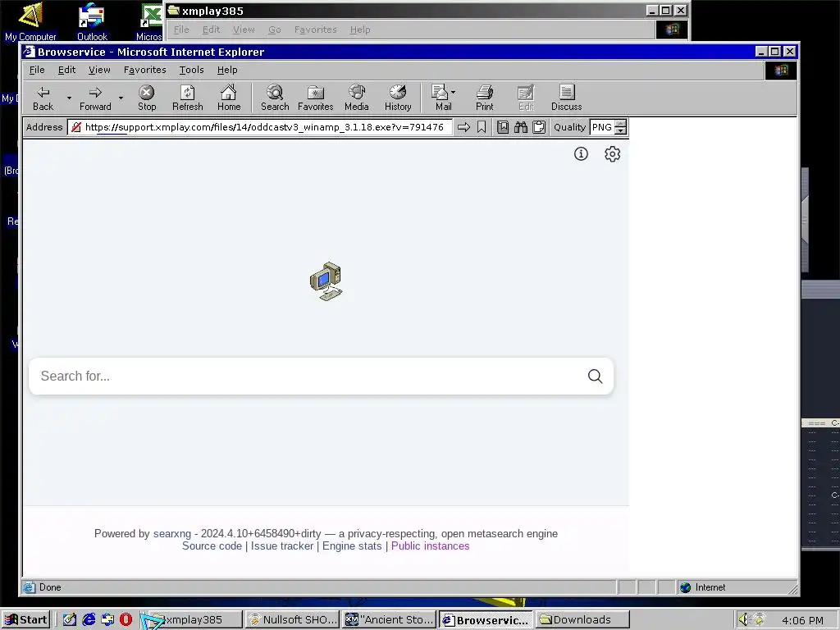The width and height of the screenshot is (840, 630).
Task: Click the go arrow next to address bar
Action: click(464, 127)
